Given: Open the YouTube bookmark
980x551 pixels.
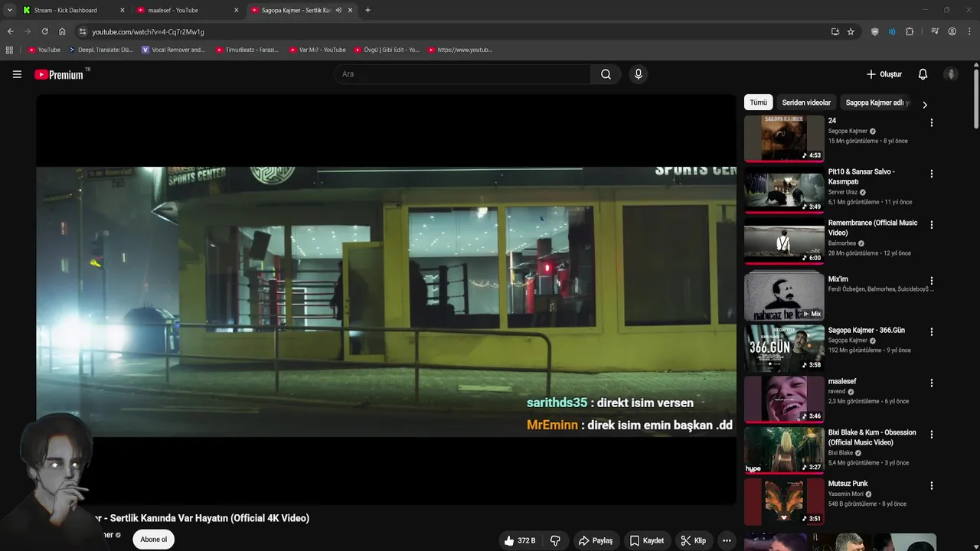Looking at the screenshot, I should tap(44, 50).
